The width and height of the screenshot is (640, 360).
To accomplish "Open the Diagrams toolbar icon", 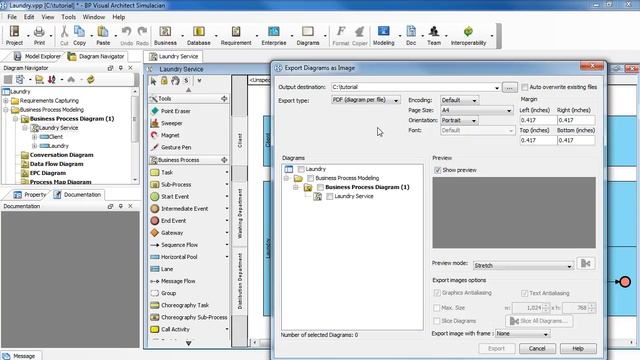I will pyautogui.click(x=308, y=35).
